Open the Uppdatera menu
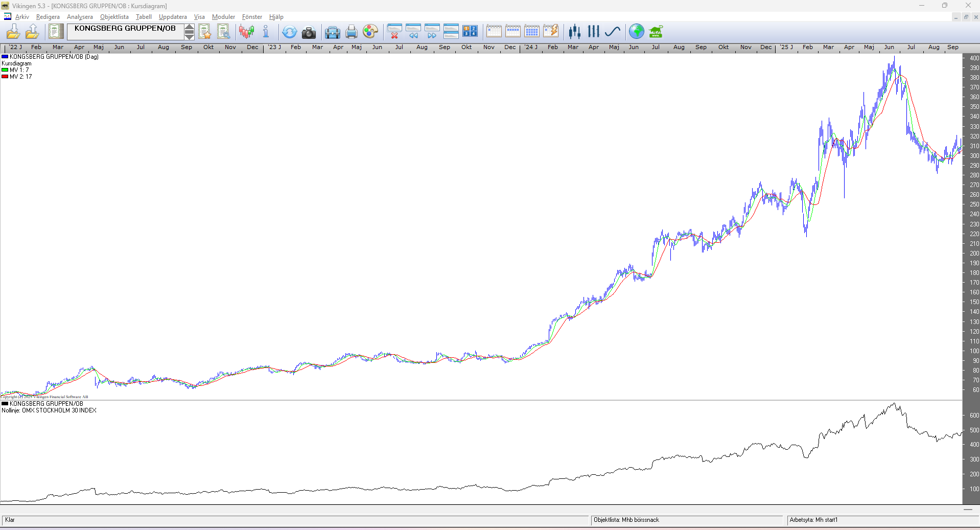Image resolution: width=980 pixels, height=530 pixels. click(x=173, y=17)
